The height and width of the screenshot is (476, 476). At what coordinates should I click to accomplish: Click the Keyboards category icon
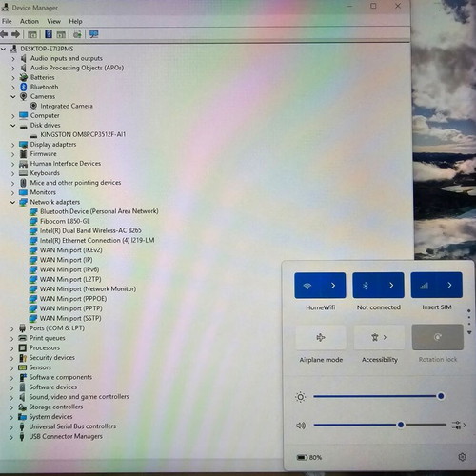click(x=23, y=173)
